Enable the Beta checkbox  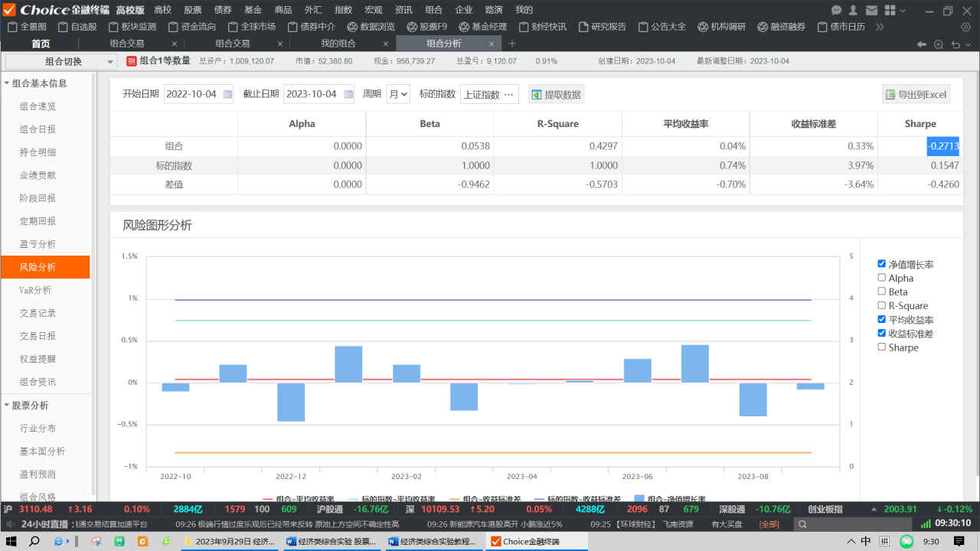882,292
